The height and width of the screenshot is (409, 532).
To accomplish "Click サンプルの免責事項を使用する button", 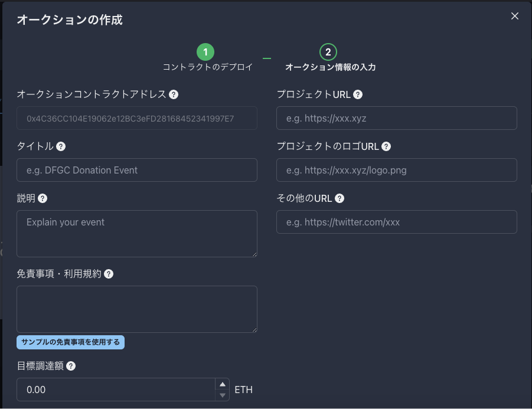I will click(x=71, y=342).
